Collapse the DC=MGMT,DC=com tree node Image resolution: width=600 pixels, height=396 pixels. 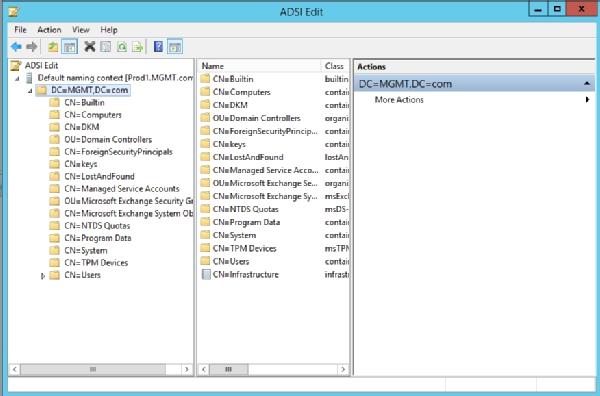[29, 91]
